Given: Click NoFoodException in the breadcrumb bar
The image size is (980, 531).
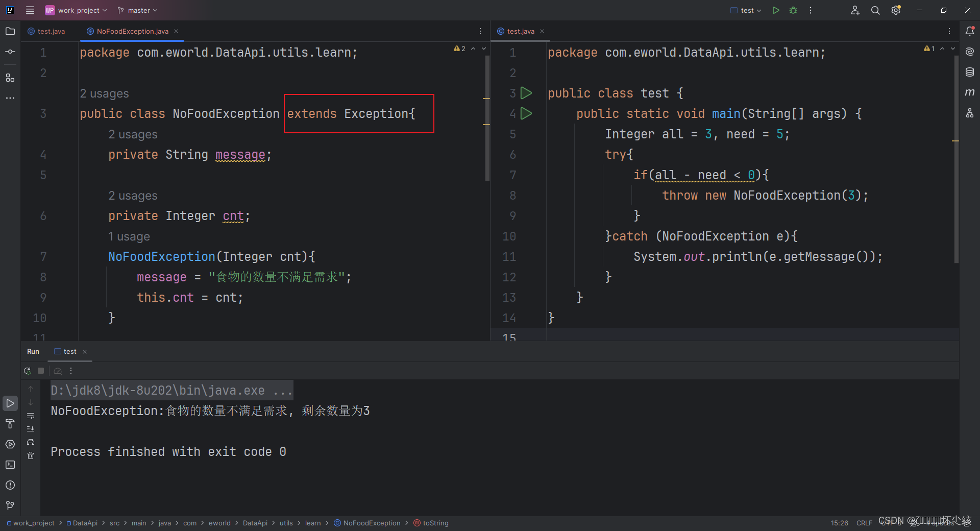Looking at the screenshot, I should tap(367, 523).
